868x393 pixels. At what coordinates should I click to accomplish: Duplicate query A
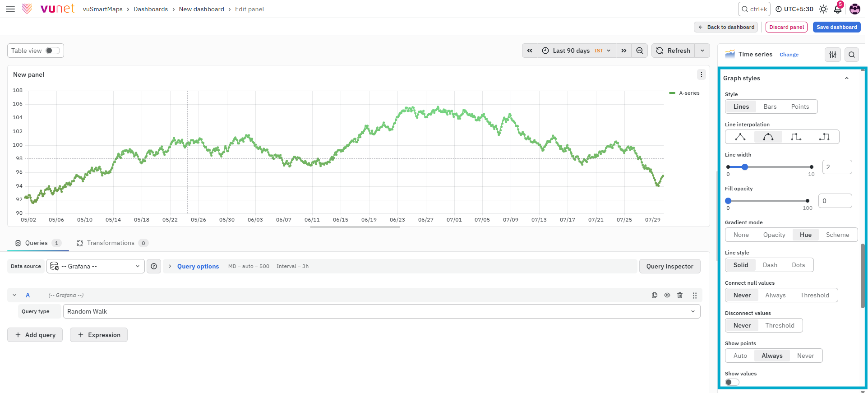tap(655, 295)
